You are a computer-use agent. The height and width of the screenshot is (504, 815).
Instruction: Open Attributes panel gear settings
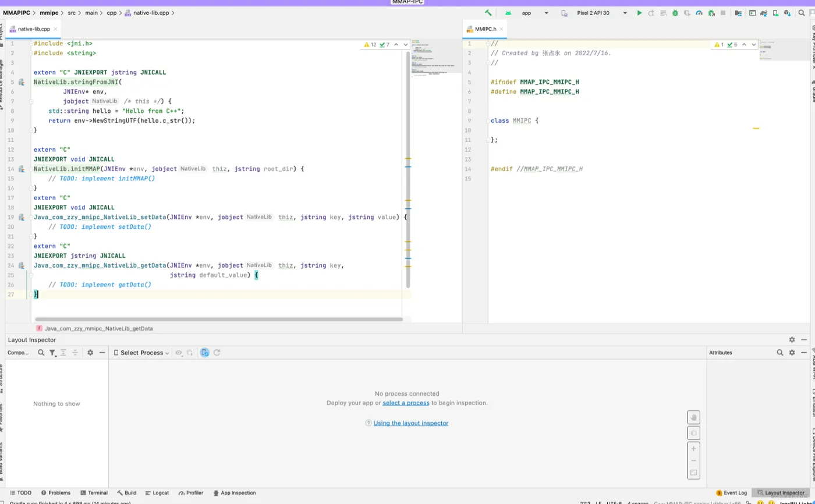[792, 353]
